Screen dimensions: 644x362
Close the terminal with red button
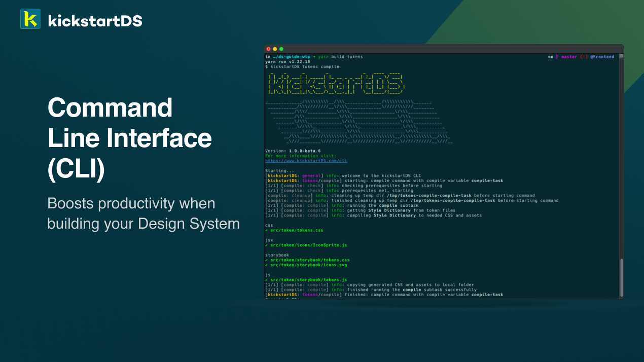point(269,49)
